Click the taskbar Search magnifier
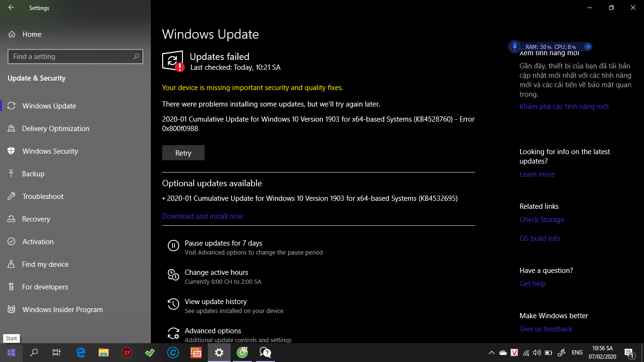This screenshot has width=644, height=362. pyautogui.click(x=34, y=353)
